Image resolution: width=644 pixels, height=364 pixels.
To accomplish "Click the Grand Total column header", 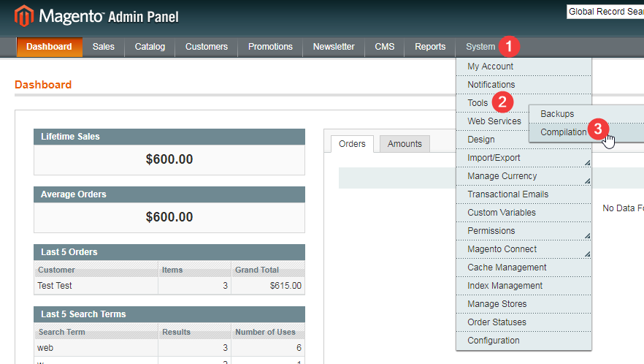I will [268, 270].
